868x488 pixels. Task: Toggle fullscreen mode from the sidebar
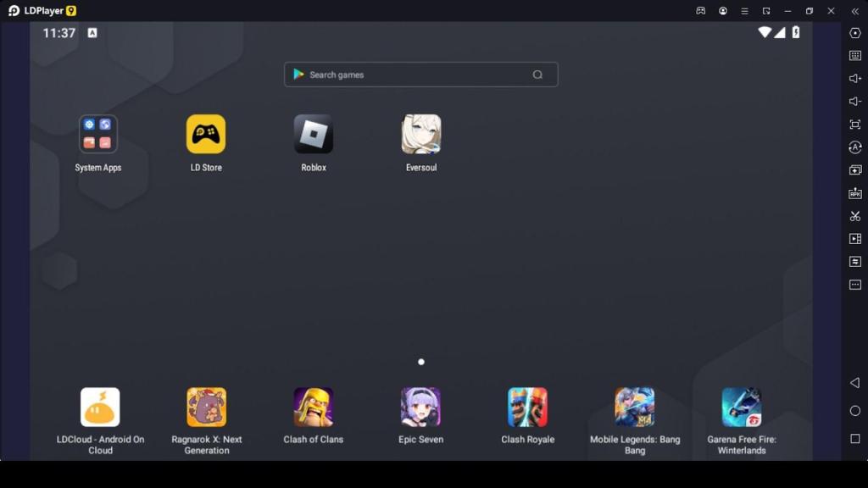854,125
